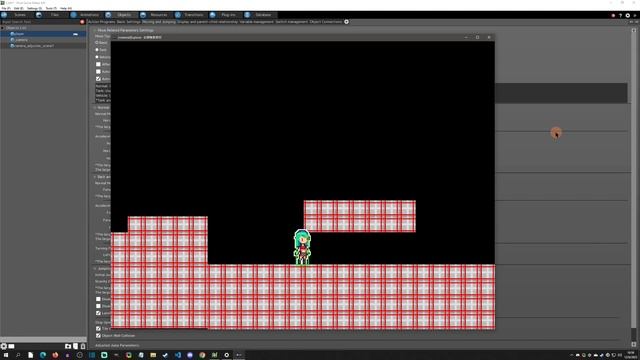This screenshot has height=360, width=640.
Task: Click the plus icon after Object Connections
Action: click(x=347, y=22)
